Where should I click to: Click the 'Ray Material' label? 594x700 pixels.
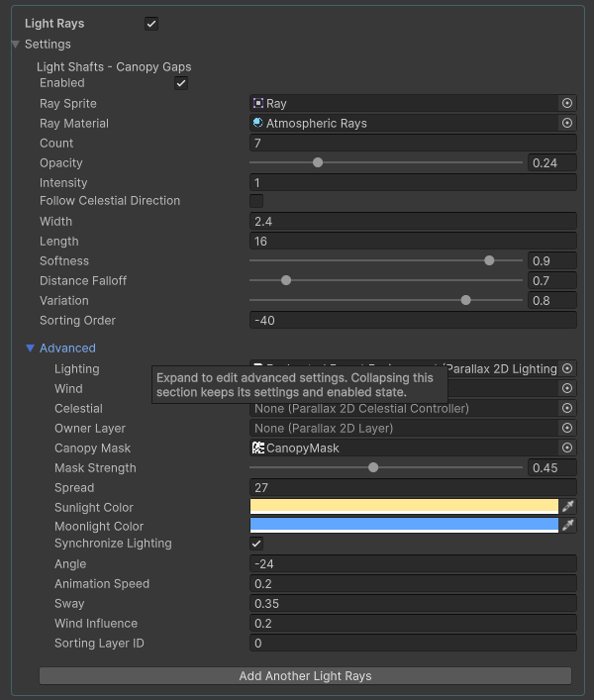point(74,123)
